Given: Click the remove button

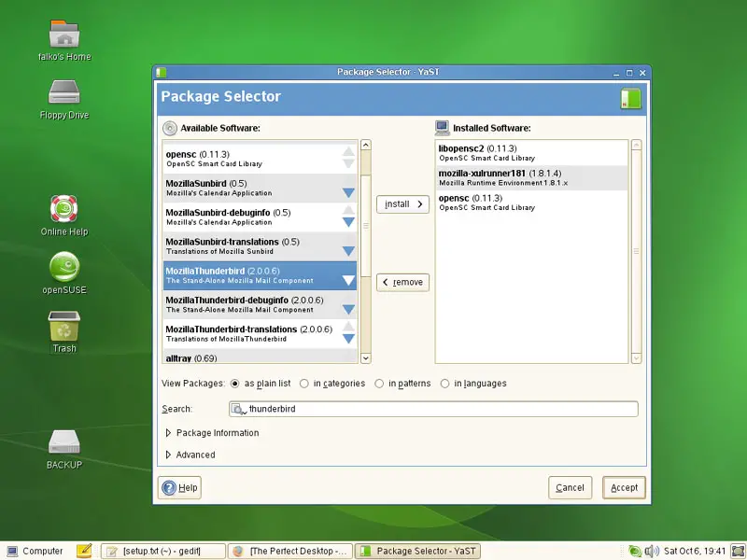Looking at the screenshot, I should (x=403, y=283).
